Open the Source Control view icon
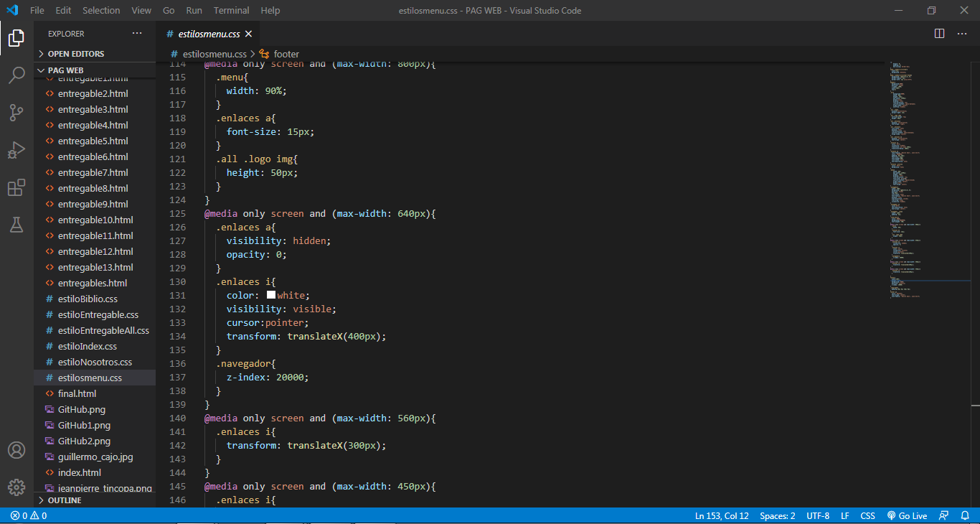980x524 pixels. [x=17, y=113]
